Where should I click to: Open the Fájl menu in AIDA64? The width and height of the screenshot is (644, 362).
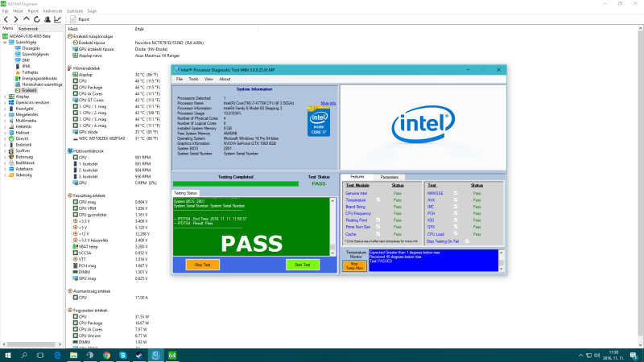6,11
